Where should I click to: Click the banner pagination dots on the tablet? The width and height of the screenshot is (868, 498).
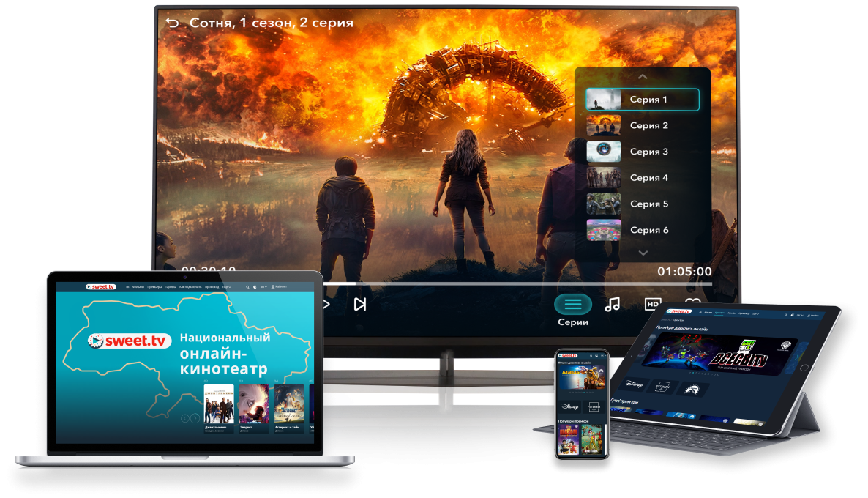pyautogui.click(x=704, y=374)
